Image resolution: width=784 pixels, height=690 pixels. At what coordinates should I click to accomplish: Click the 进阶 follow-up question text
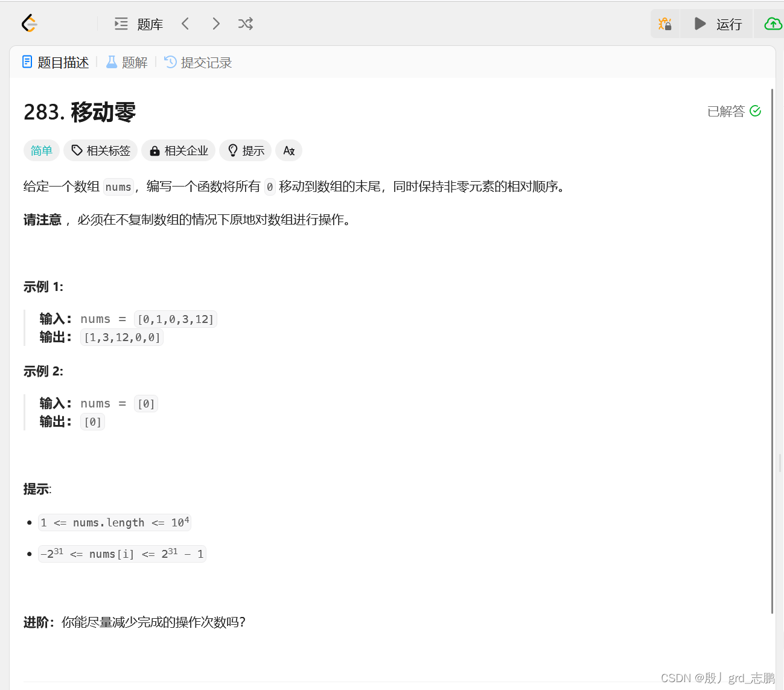[135, 622]
